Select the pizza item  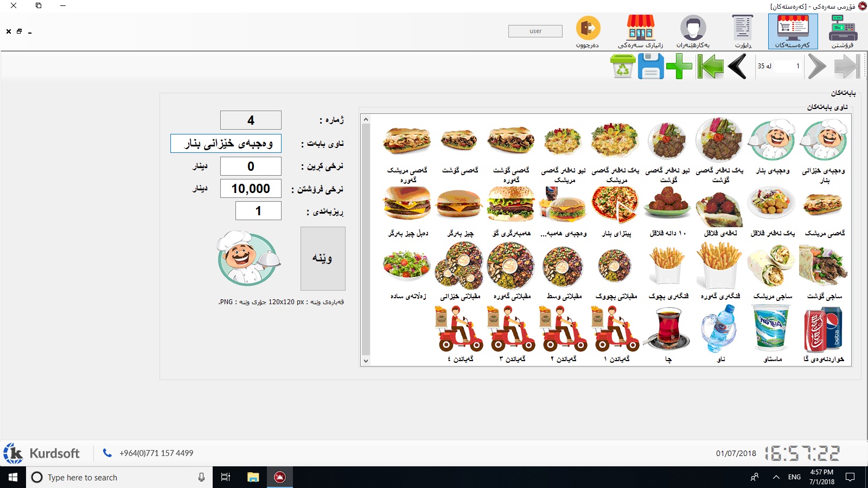click(616, 211)
